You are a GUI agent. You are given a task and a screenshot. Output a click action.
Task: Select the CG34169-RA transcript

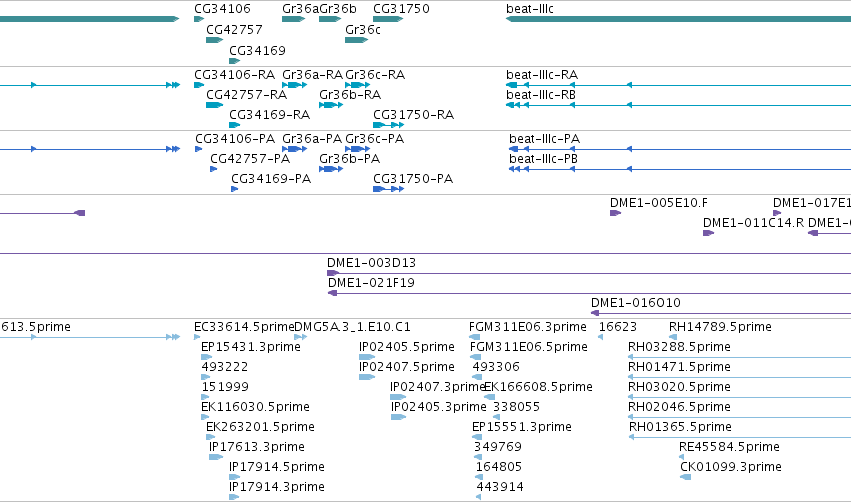pyautogui.click(x=234, y=125)
